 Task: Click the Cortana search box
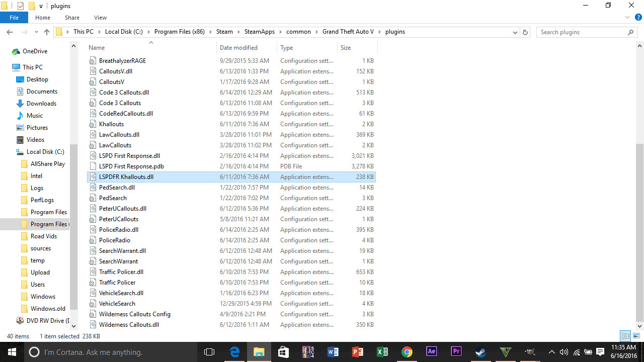click(111, 352)
